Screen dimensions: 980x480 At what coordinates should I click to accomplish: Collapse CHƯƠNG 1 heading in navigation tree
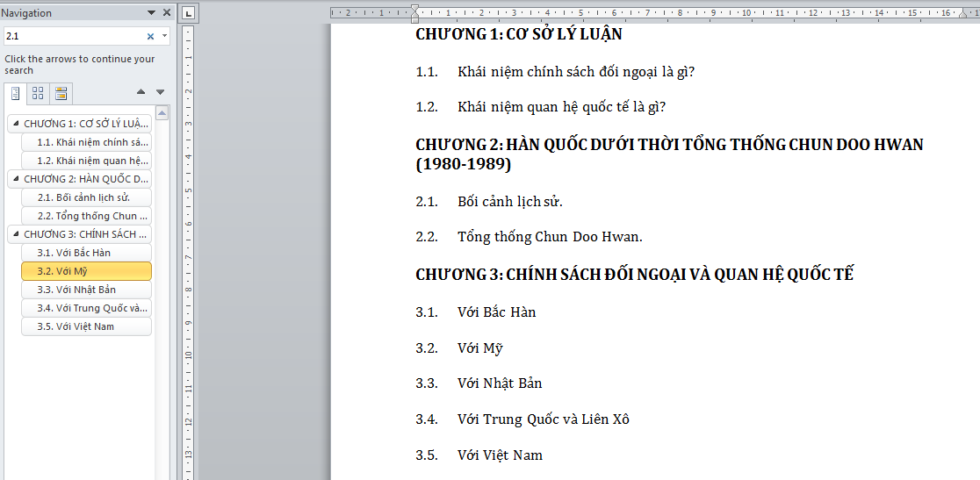coord(17,124)
